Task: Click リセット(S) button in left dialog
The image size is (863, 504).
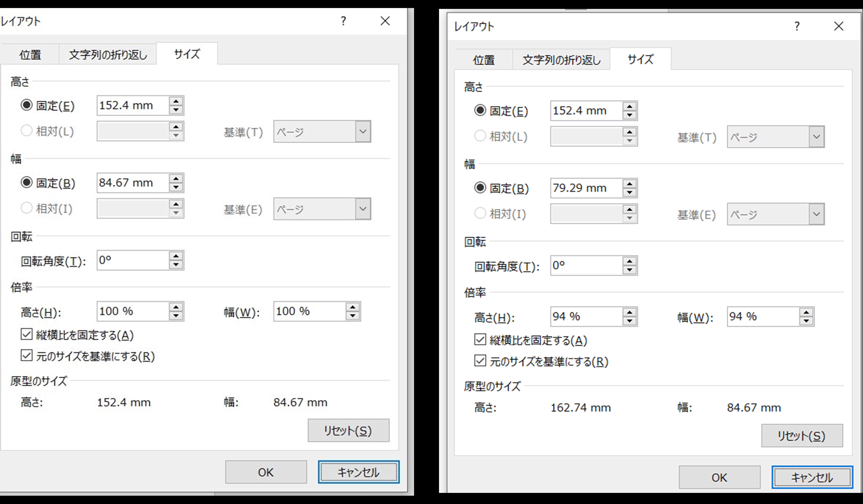Action: click(349, 430)
